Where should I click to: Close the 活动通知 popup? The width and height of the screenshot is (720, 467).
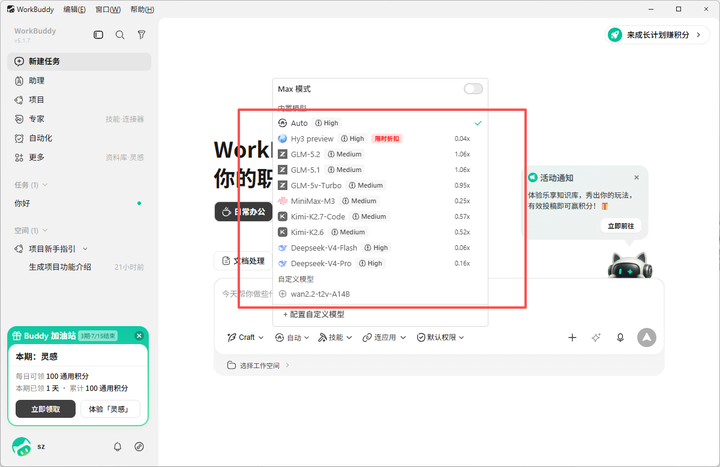pyautogui.click(x=636, y=178)
